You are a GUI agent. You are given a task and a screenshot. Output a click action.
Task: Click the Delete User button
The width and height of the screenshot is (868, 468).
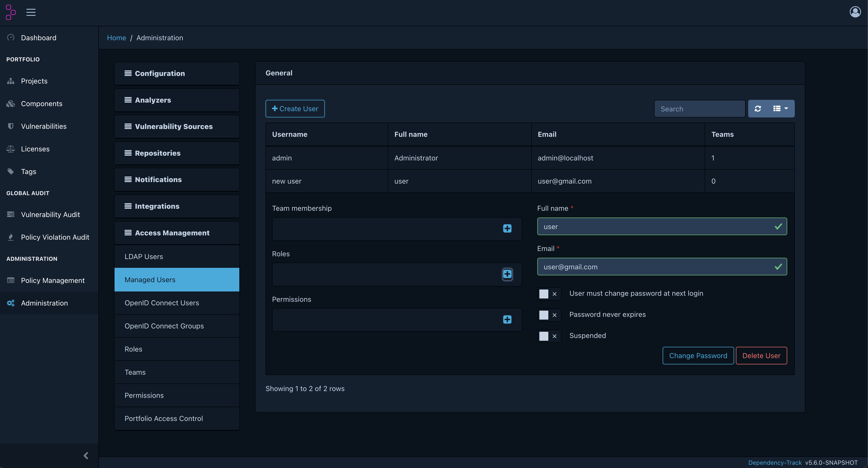761,356
